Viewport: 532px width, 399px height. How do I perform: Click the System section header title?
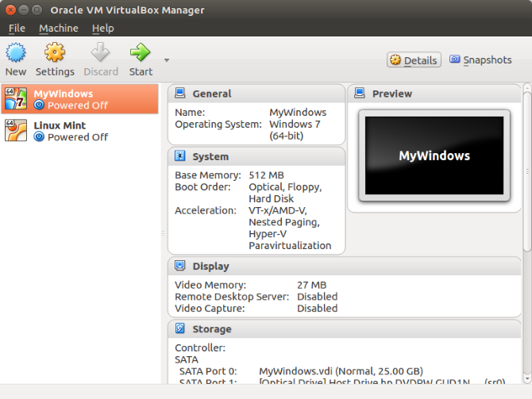click(x=210, y=156)
